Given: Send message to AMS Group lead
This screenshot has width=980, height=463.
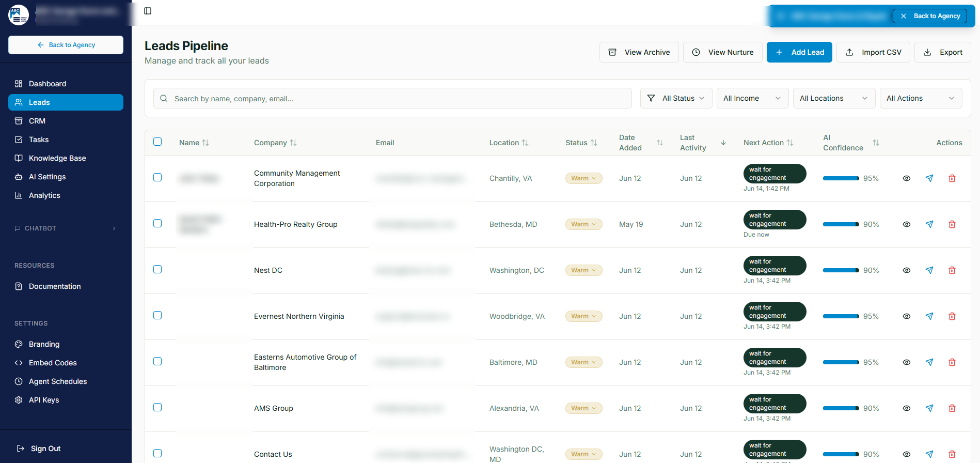Looking at the screenshot, I should click(929, 408).
